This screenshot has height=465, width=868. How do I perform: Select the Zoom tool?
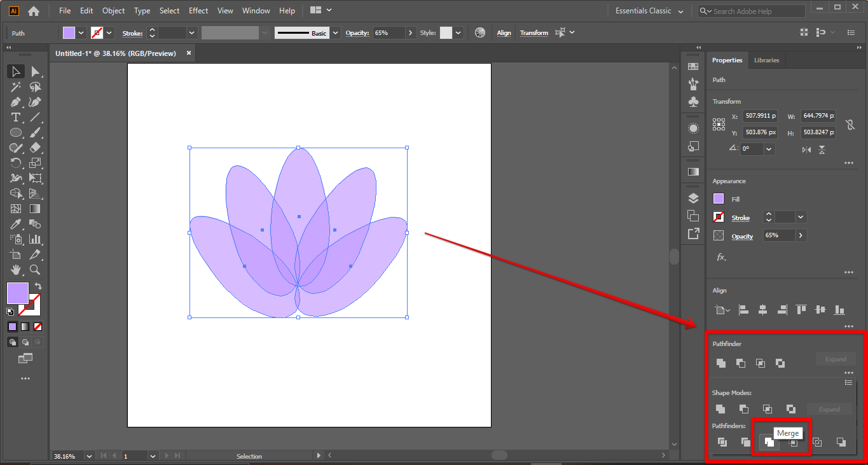click(x=36, y=270)
